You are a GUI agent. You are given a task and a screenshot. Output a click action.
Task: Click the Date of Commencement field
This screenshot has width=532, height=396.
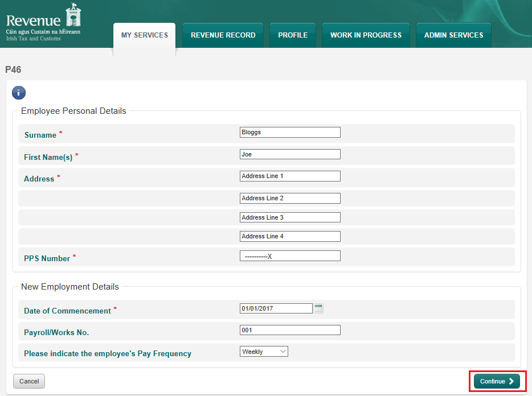coord(276,308)
